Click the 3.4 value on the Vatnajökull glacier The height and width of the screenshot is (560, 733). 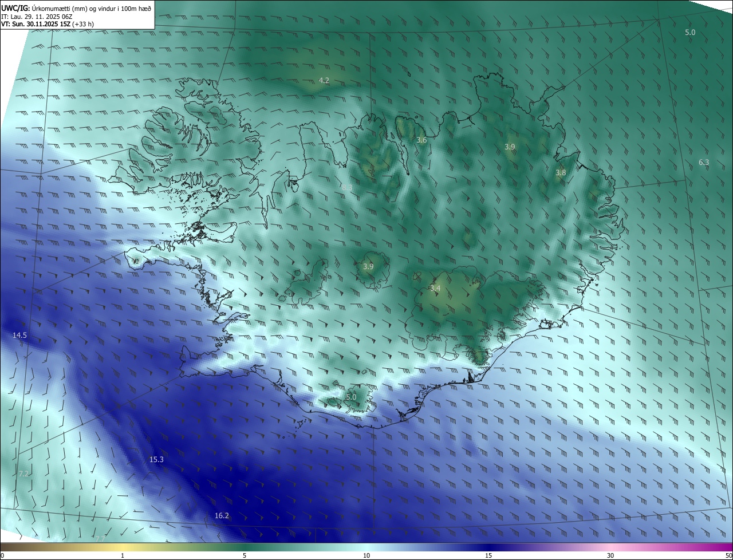tap(435, 288)
